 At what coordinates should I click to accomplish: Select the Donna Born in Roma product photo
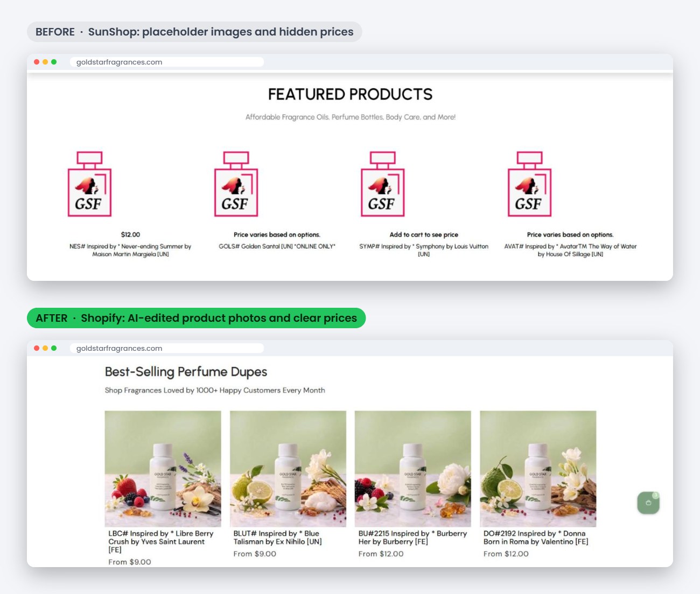tap(538, 469)
